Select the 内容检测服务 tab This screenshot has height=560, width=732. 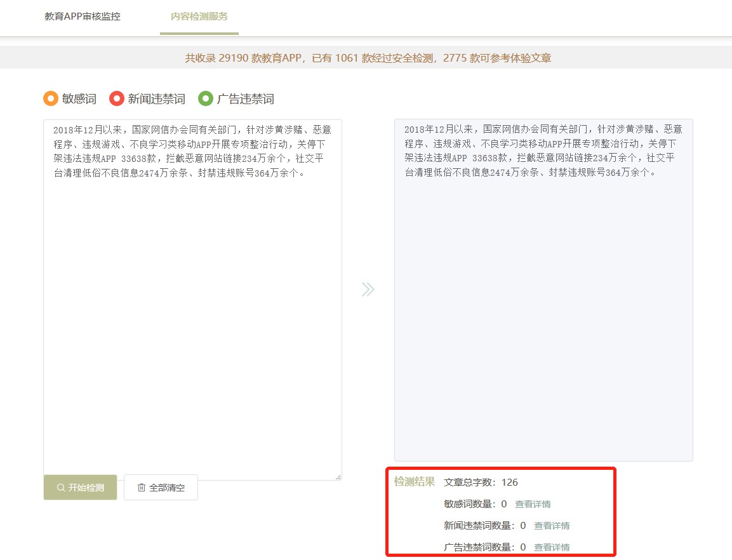point(199,17)
